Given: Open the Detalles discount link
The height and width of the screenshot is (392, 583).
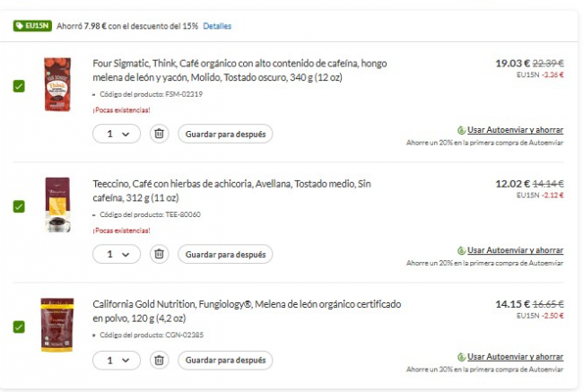Looking at the screenshot, I should tap(217, 26).
